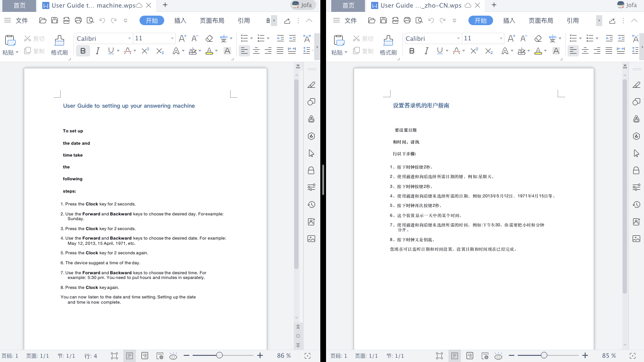Click paste icon in right window
Viewport: 644px width, 362px height.
coord(339,40)
